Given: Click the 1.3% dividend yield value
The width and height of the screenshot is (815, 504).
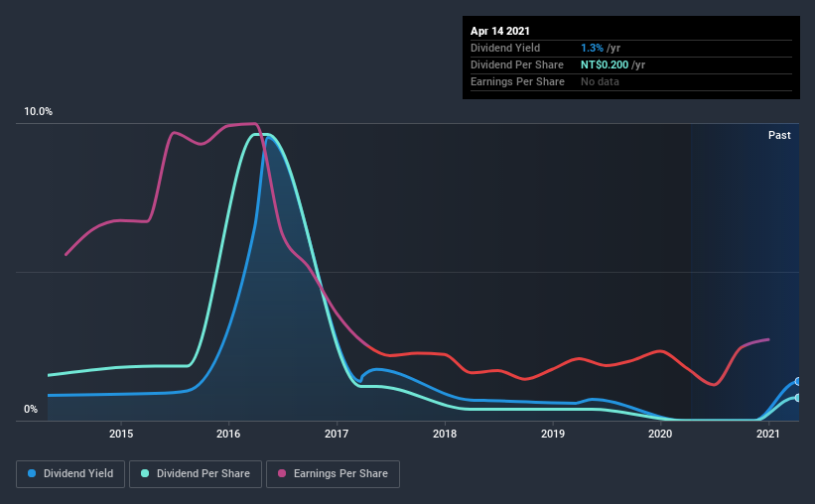Looking at the screenshot, I should [x=592, y=48].
